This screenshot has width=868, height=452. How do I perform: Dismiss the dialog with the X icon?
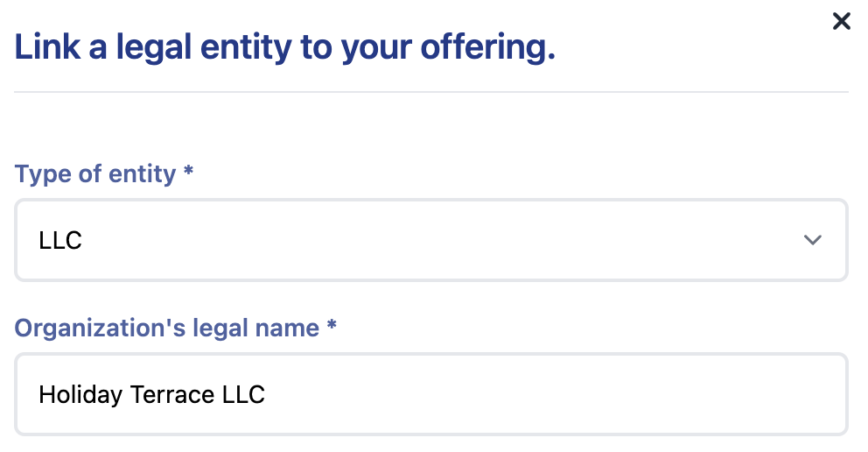pos(841,22)
